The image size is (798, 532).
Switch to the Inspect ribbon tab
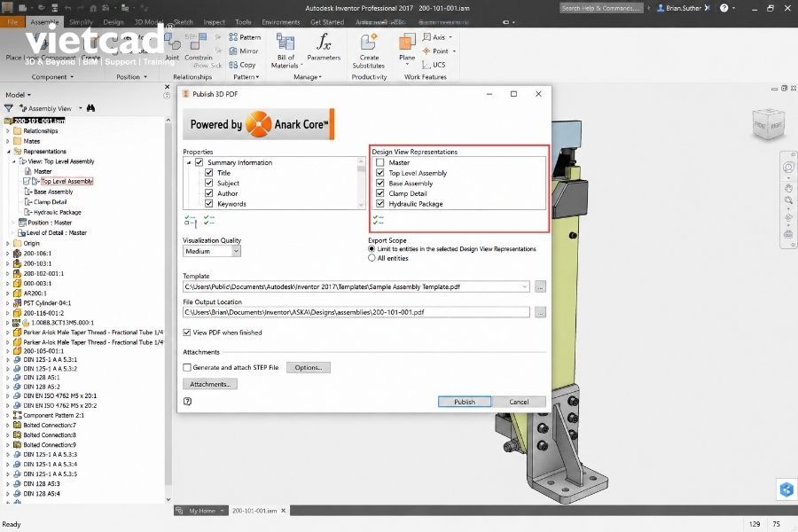pyautogui.click(x=215, y=22)
